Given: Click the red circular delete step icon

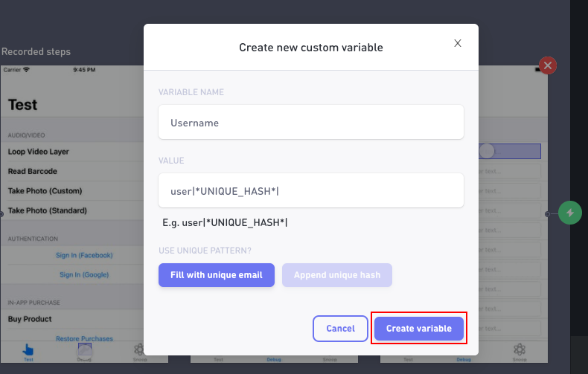Looking at the screenshot, I should click(548, 65).
